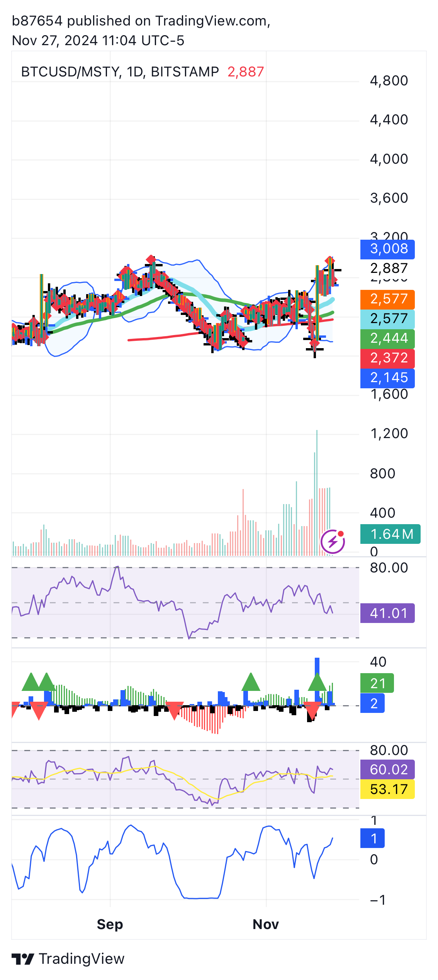Image resolution: width=438 pixels, height=980 pixels.
Task: Click the 2,887 current price on the axis
Action: tap(389, 268)
